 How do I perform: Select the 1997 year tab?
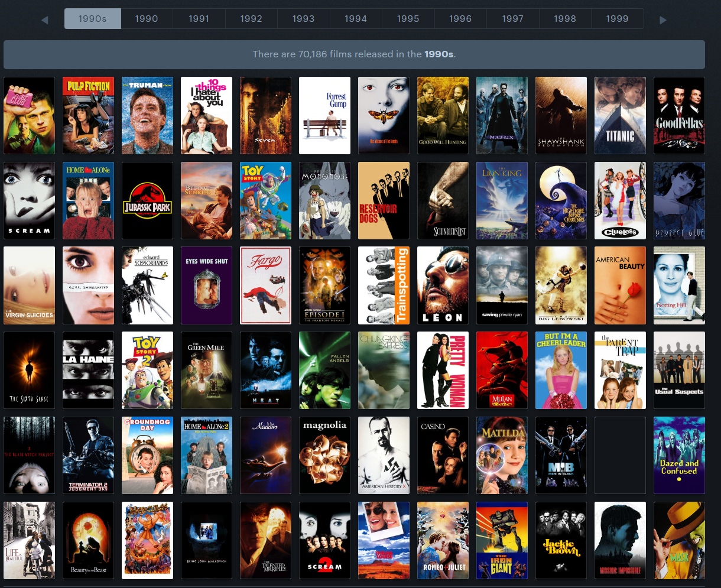click(x=512, y=19)
